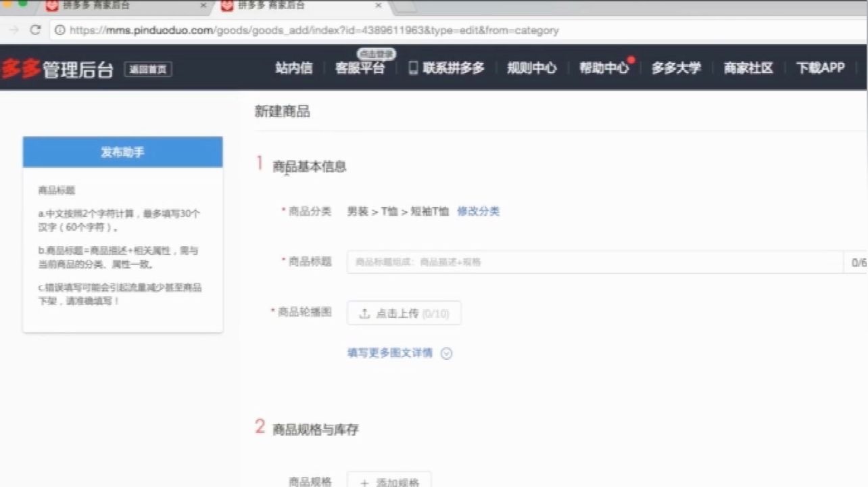Open a new tab with the tab button
Viewport: 868px width, 487px height.
[x=405, y=6]
